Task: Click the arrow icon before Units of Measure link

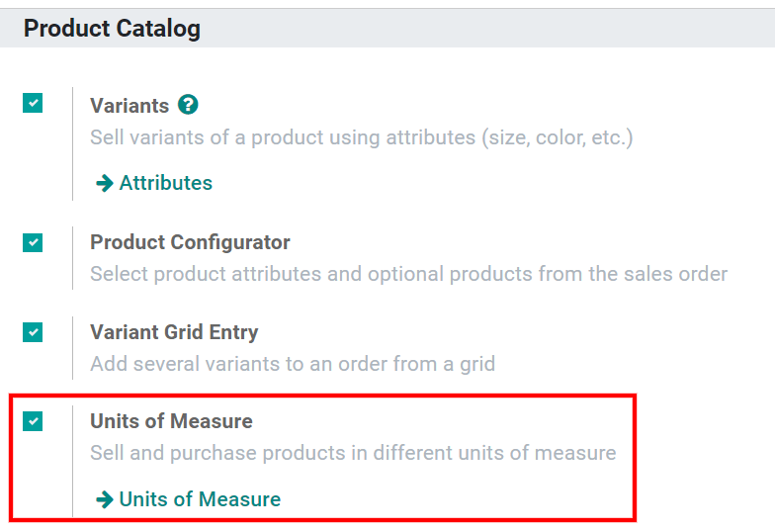Action: pos(104,499)
